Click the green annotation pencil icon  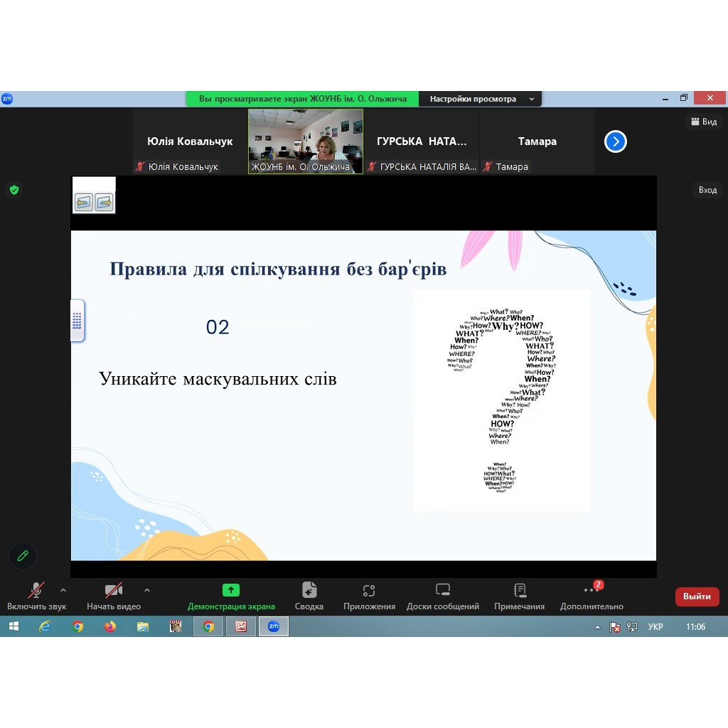click(x=23, y=556)
